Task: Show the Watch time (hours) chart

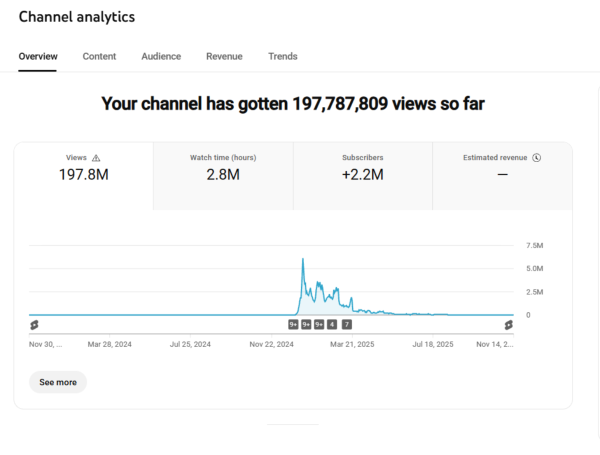Action: pos(223,175)
